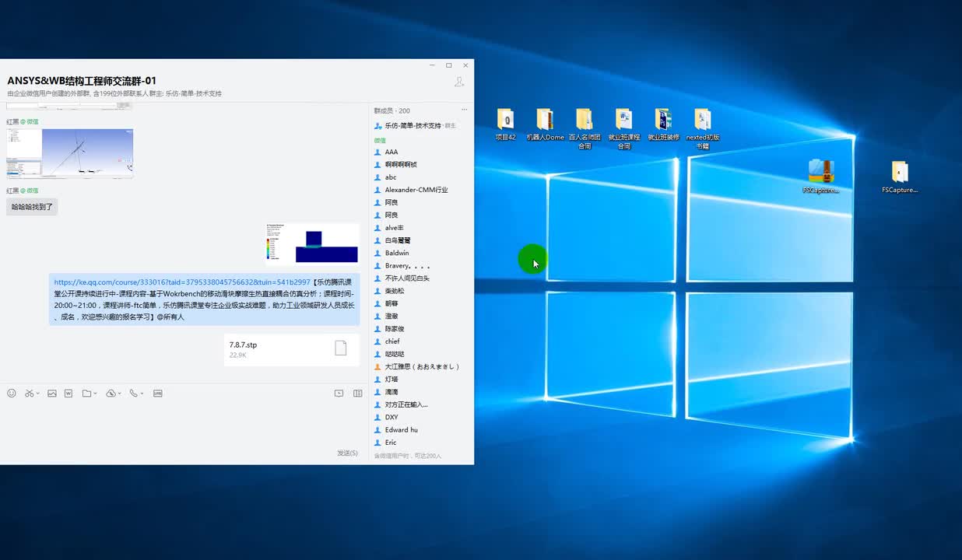Open the FSCapture archive (WinRAR) desktop icon
This screenshot has height=560, width=962.
(821, 177)
